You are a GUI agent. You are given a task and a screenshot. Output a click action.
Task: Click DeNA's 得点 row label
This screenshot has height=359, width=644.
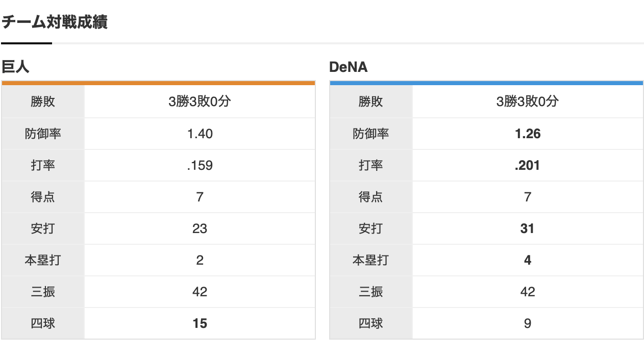coord(371,197)
